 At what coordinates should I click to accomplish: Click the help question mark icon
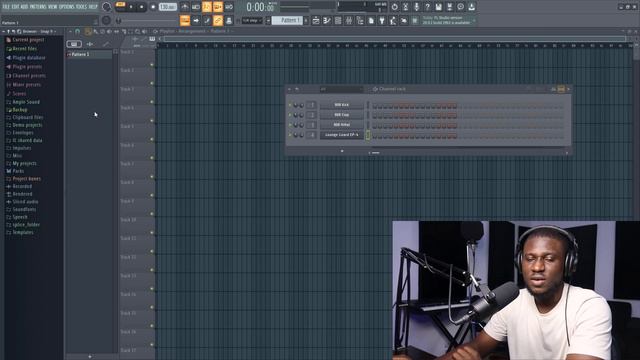[x=427, y=7]
